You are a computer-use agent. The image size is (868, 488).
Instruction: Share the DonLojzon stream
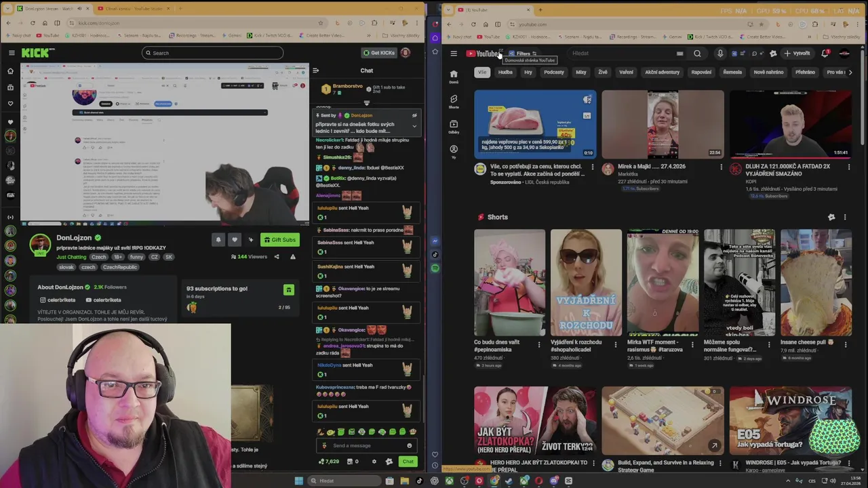276,257
